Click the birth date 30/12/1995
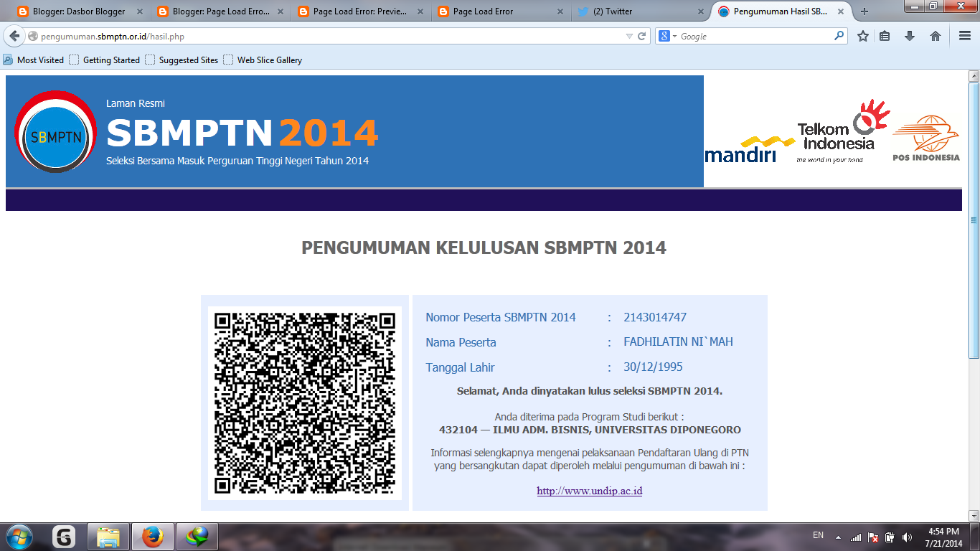The image size is (980, 551). tap(654, 367)
